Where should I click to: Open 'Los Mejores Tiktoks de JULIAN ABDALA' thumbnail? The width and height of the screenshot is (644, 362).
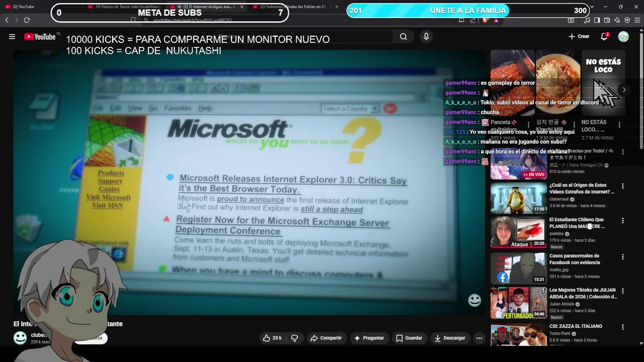[518, 303]
